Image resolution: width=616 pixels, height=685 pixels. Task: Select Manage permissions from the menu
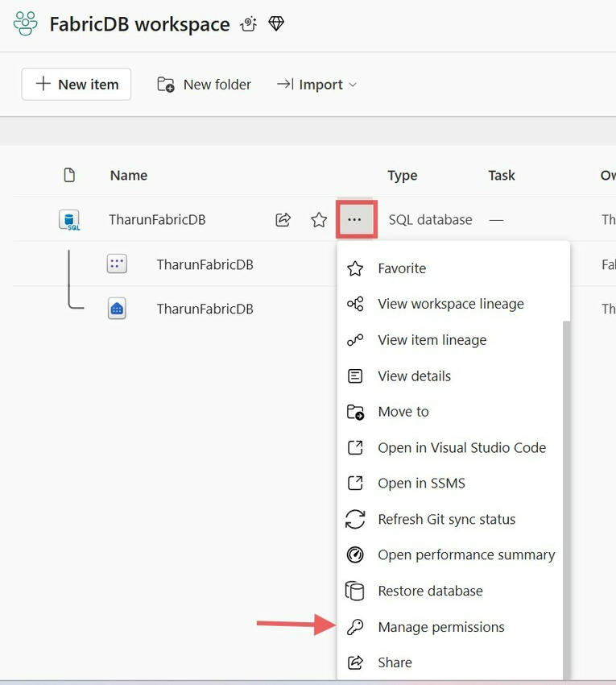coord(441,626)
